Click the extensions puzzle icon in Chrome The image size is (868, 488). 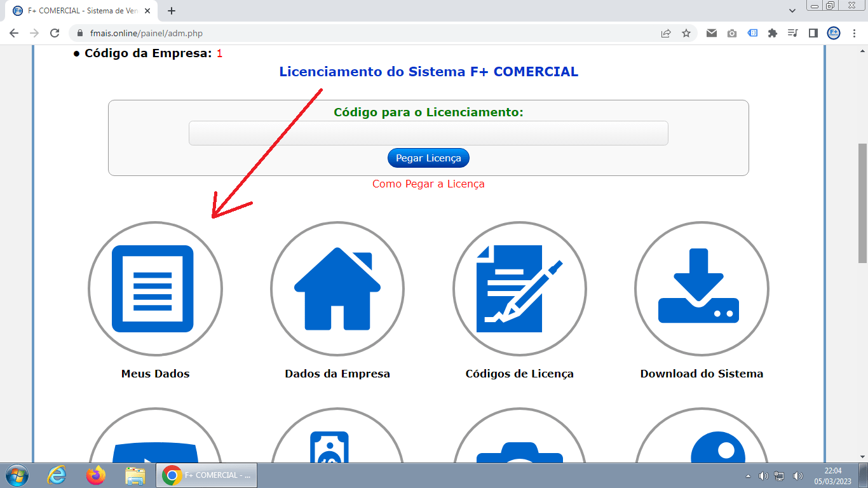[x=773, y=32]
